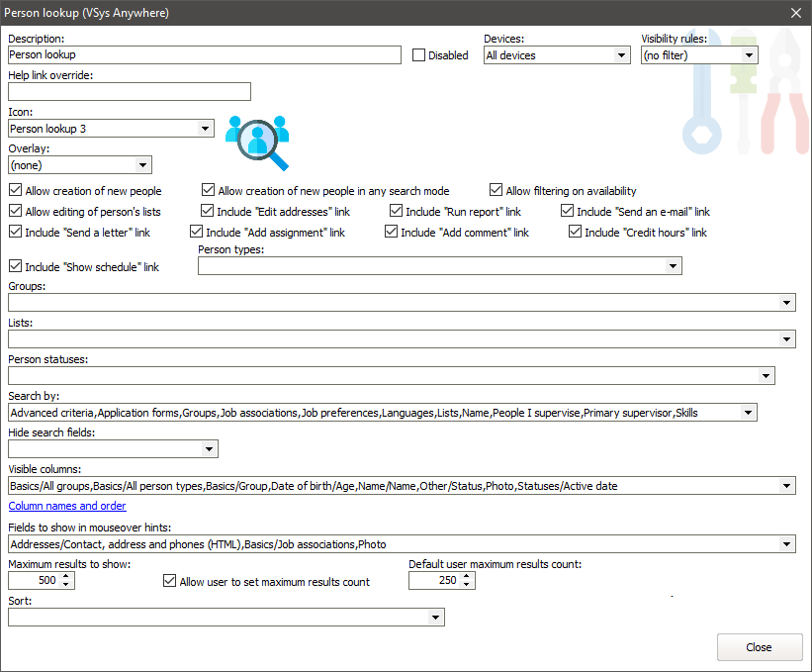Toggle Include "Credit hours" link checkbox
The width and height of the screenshot is (812, 672).
click(576, 233)
